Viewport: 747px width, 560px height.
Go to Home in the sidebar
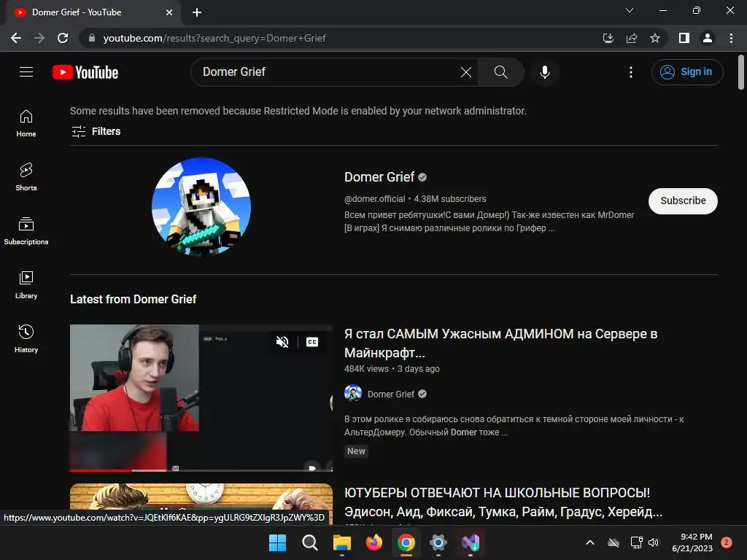[26, 122]
